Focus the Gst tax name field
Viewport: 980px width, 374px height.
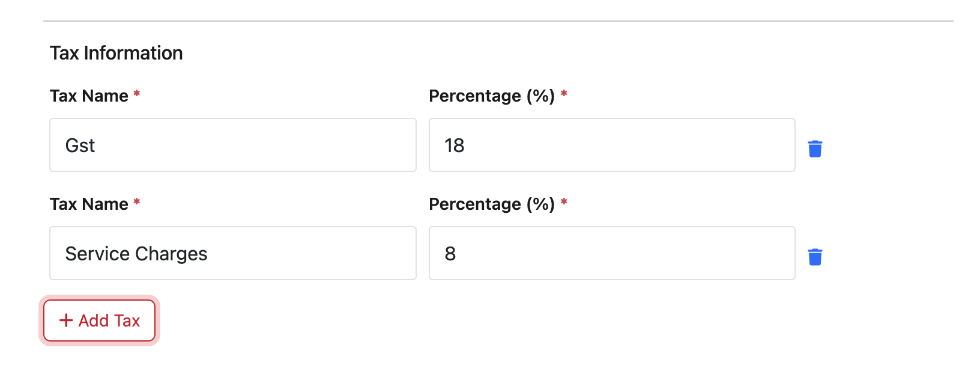click(x=232, y=145)
